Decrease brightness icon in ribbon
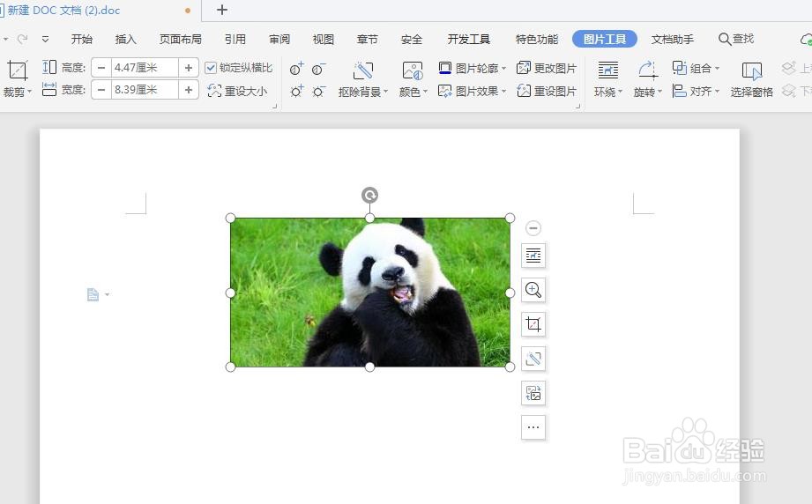This screenshot has height=504, width=812. pyautogui.click(x=318, y=92)
